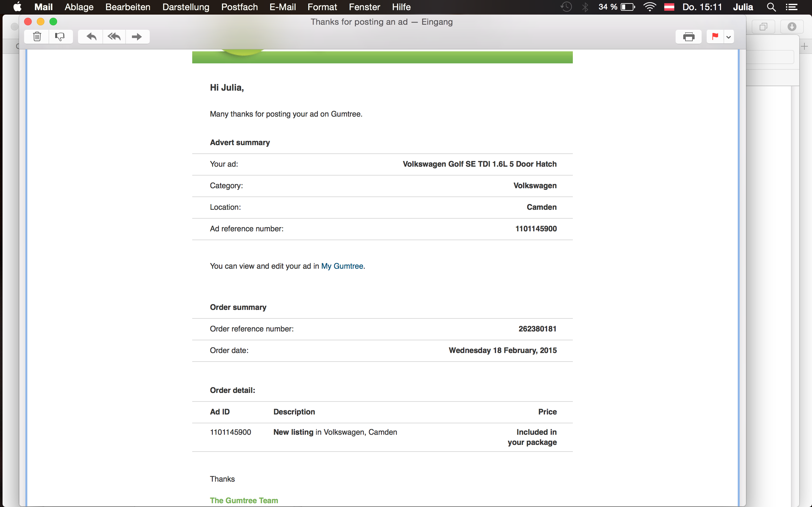
Task: Open the My Gumtree link
Action: [x=342, y=266]
